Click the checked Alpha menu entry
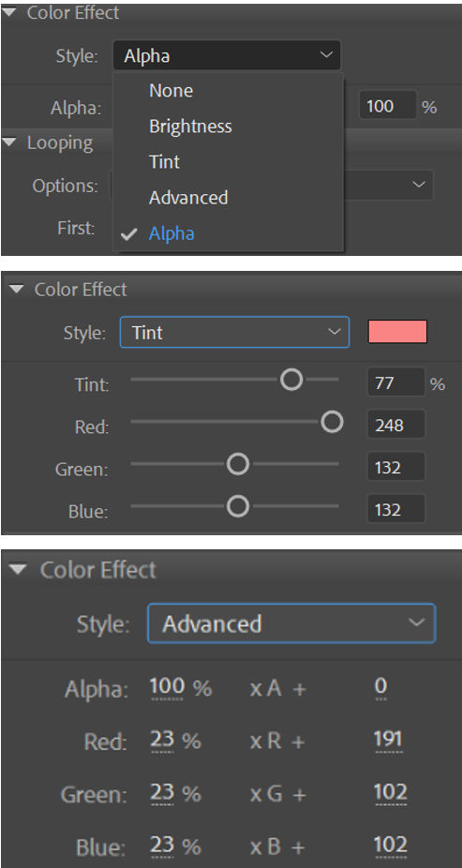Screen dimensions: 462x868 pyautogui.click(x=171, y=233)
